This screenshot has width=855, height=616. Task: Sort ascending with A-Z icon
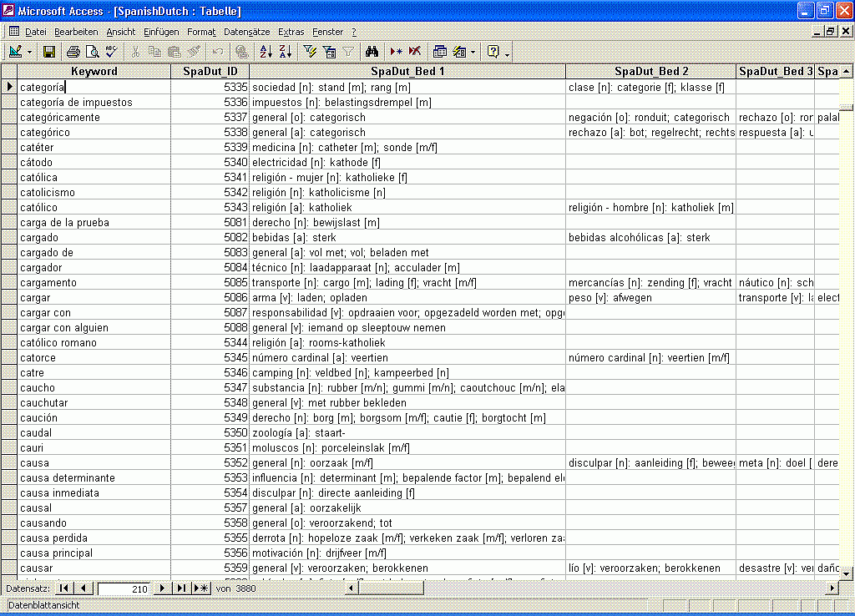266,52
